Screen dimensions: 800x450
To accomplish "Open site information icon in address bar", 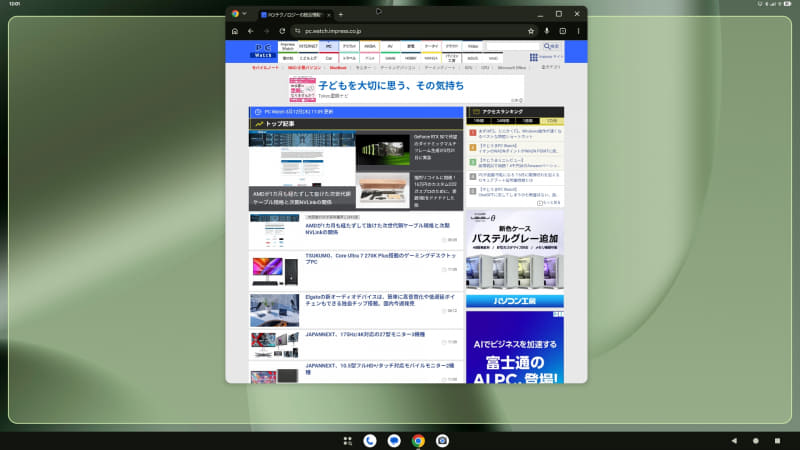I will (297, 31).
